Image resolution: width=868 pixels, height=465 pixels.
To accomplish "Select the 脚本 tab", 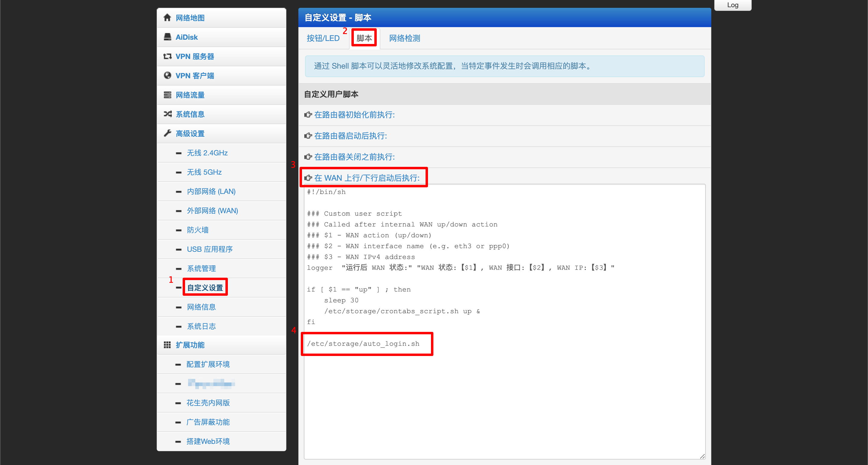I will 364,38.
